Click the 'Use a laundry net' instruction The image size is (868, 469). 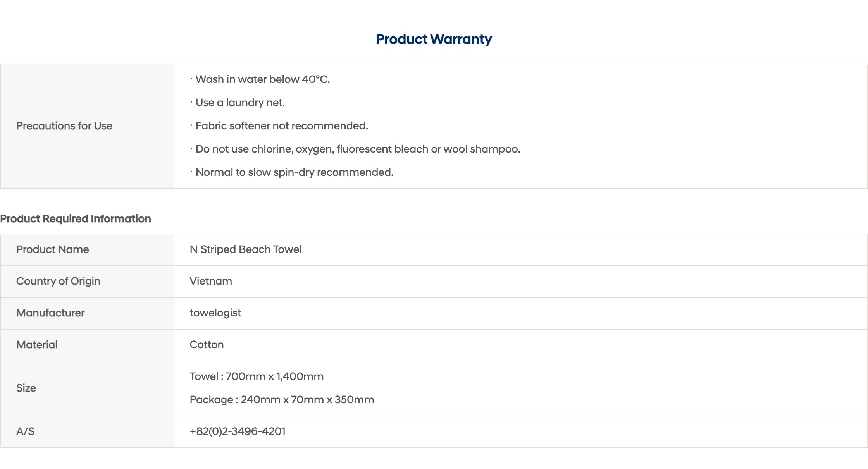click(x=238, y=103)
